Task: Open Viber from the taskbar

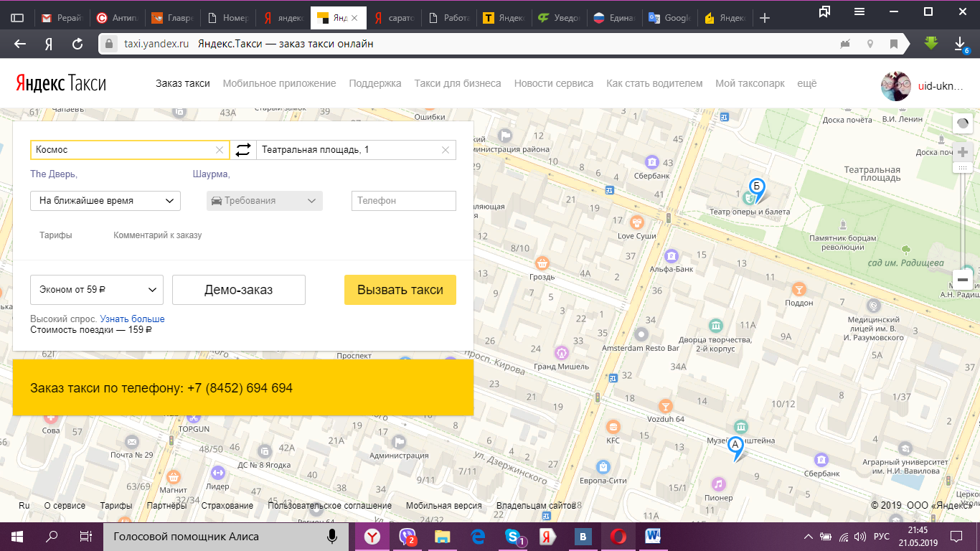Action: 407,536
